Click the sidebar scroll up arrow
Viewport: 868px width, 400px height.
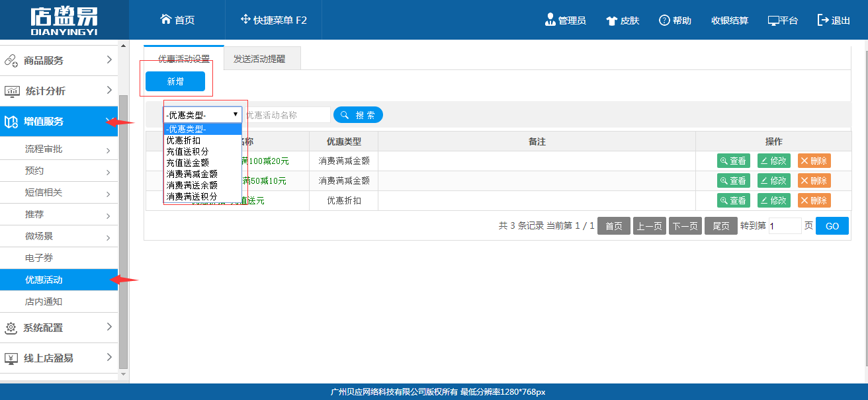click(123, 46)
